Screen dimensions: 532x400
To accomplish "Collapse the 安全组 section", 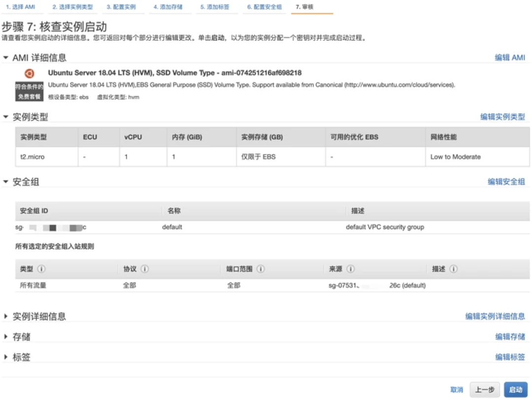I will [x=5, y=181].
